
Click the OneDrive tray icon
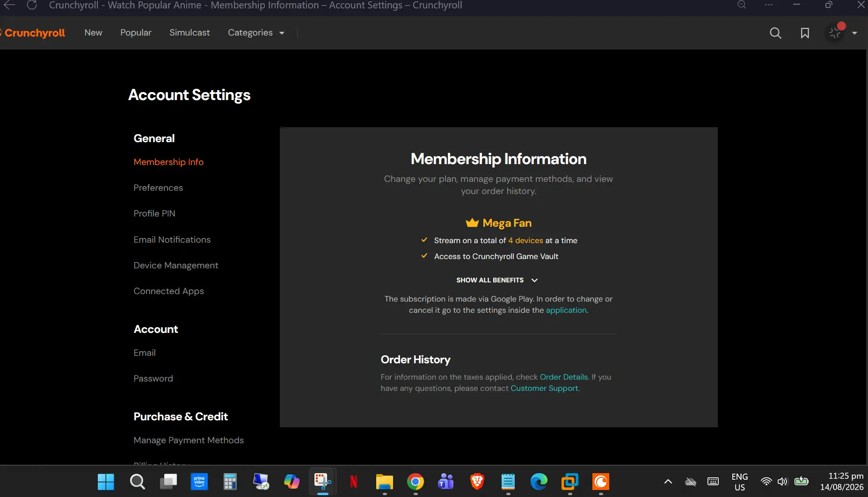691,482
